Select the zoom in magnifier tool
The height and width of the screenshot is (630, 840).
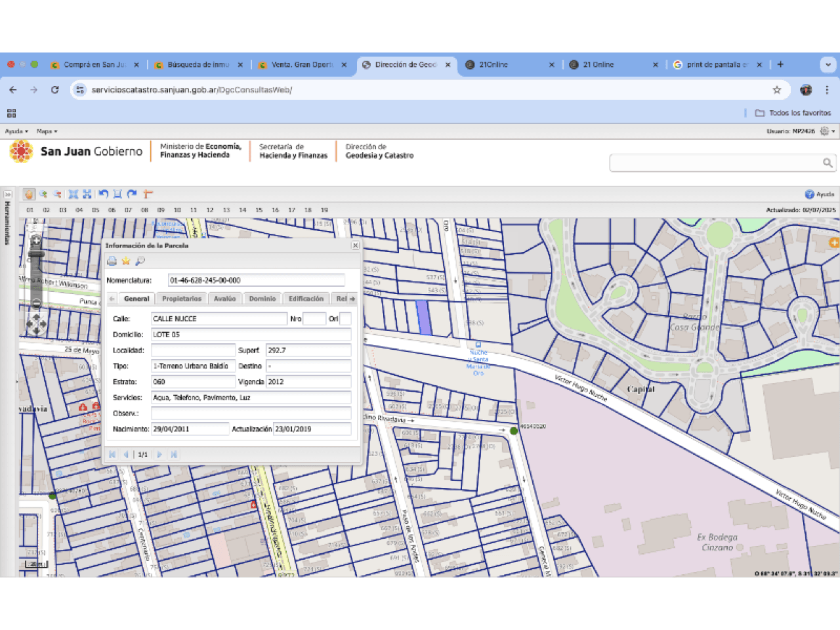43,194
